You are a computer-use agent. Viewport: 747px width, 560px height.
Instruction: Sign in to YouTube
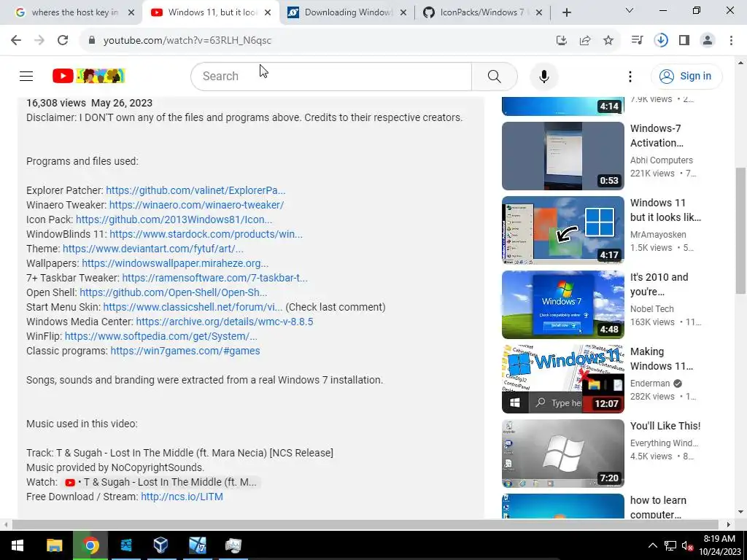click(686, 76)
